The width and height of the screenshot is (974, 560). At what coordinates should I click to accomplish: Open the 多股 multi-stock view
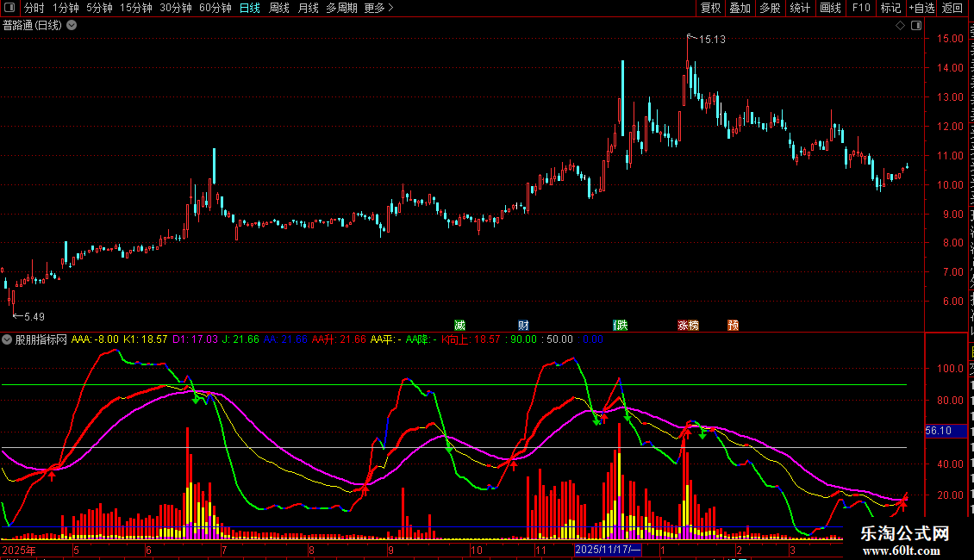771,8
